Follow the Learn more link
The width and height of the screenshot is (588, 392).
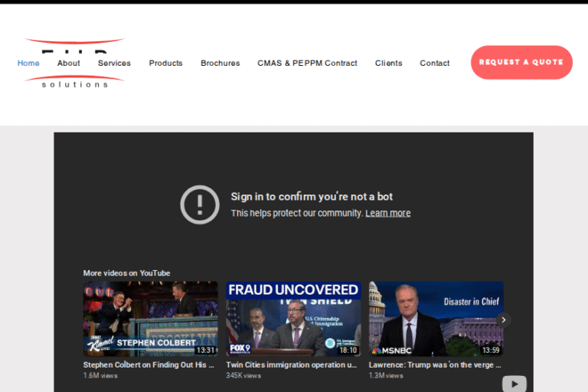tap(387, 213)
